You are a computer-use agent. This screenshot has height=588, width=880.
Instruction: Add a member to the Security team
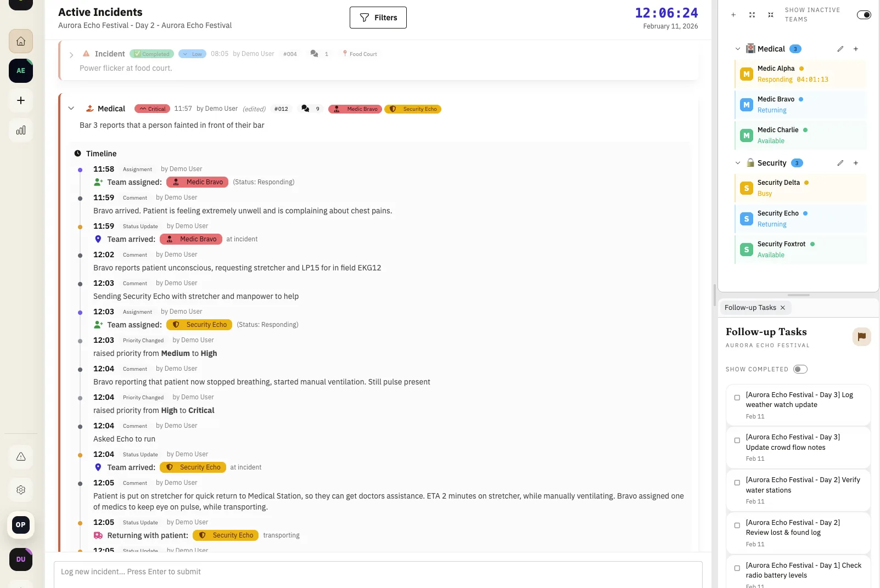(x=855, y=163)
